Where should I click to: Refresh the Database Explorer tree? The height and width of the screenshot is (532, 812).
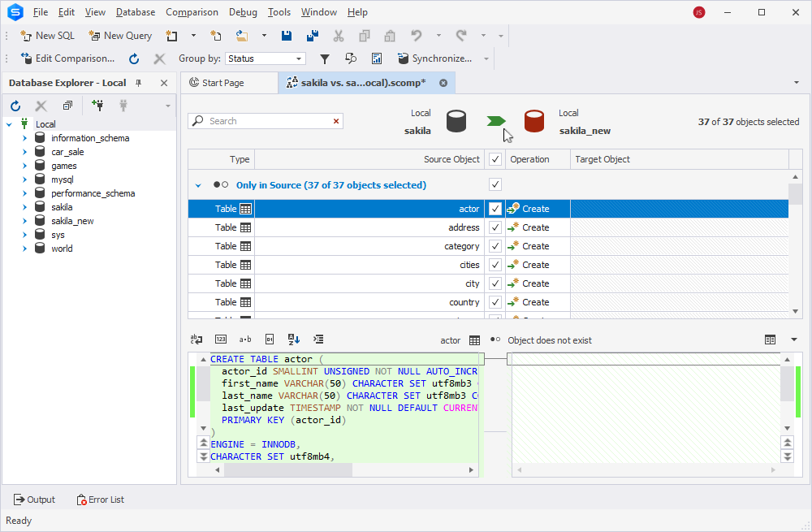[x=15, y=106]
